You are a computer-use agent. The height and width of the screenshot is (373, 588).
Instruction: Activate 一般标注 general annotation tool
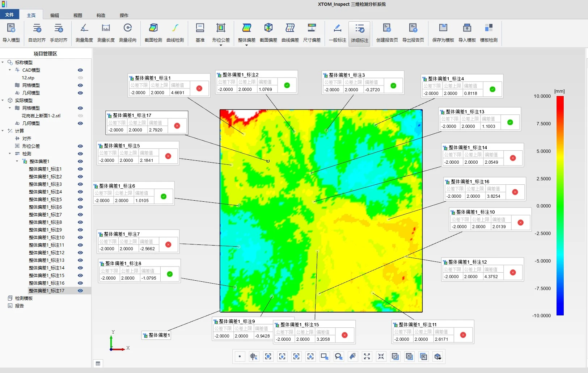tap(338, 33)
